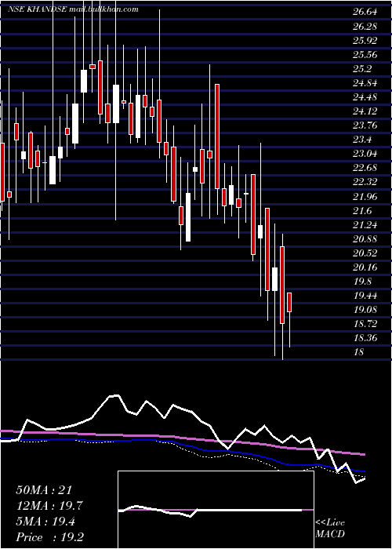
Task: Click the 24.48 price axis label
Action: click(x=365, y=98)
